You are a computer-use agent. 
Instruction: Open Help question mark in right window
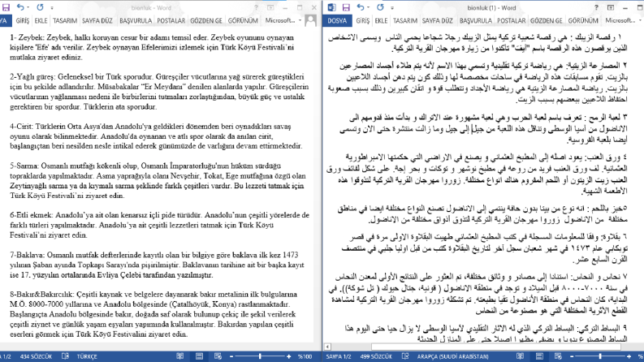click(x=596, y=8)
